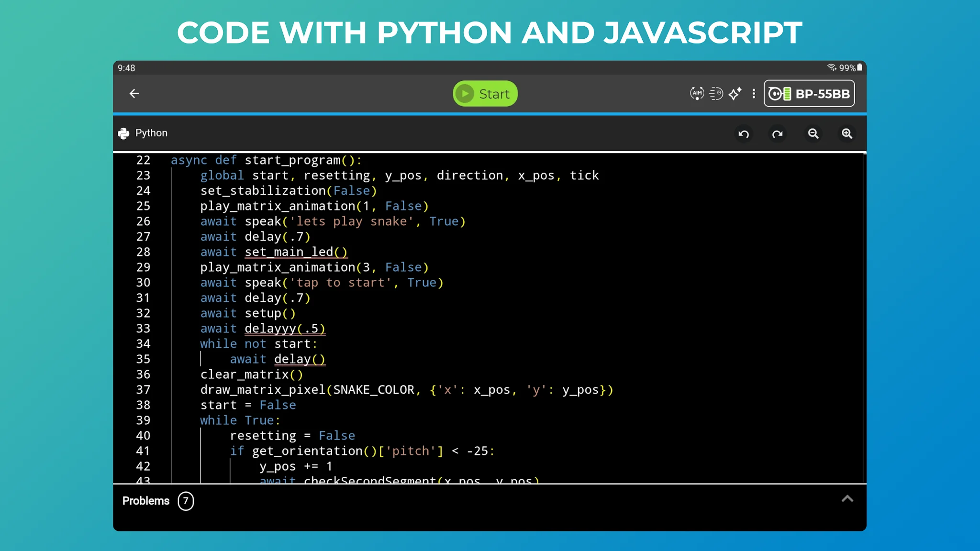Start the program with the green Start button
The height and width of the screenshot is (551, 980).
485,94
